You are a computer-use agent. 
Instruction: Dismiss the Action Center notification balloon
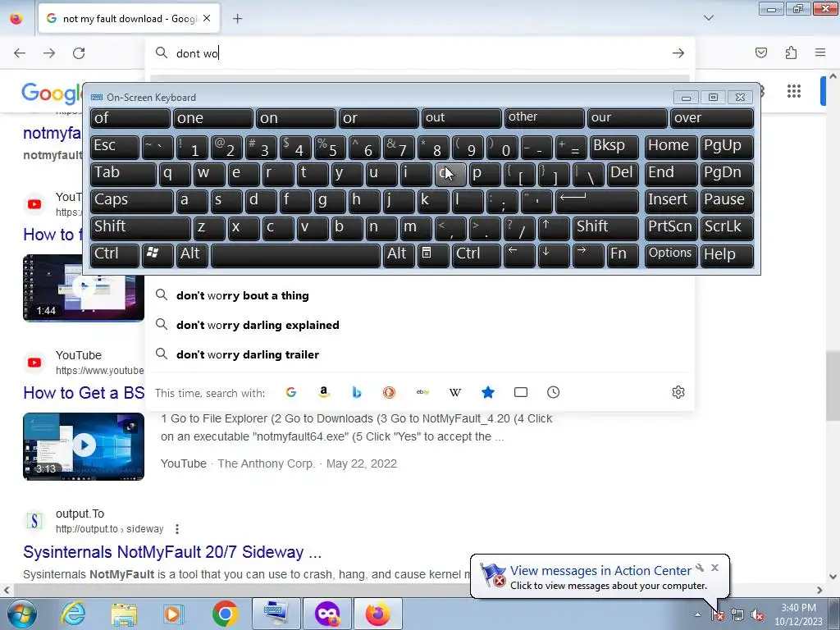tap(714, 568)
